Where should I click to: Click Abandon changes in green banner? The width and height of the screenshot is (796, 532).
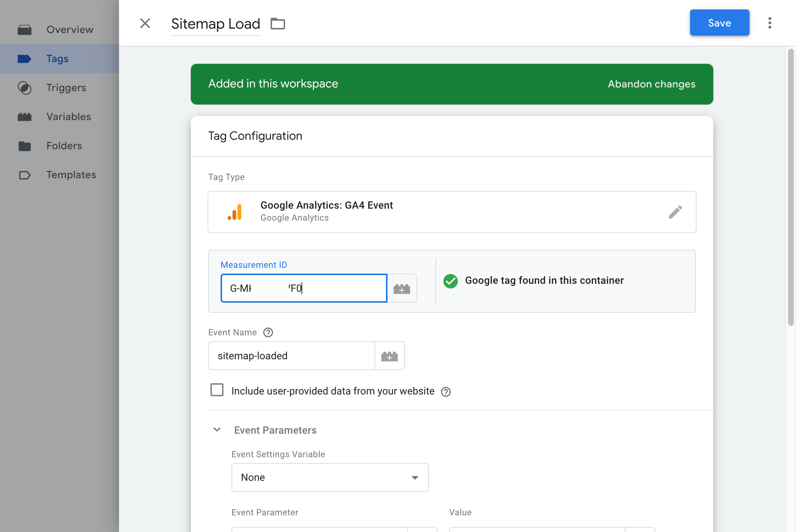(x=652, y=84)
